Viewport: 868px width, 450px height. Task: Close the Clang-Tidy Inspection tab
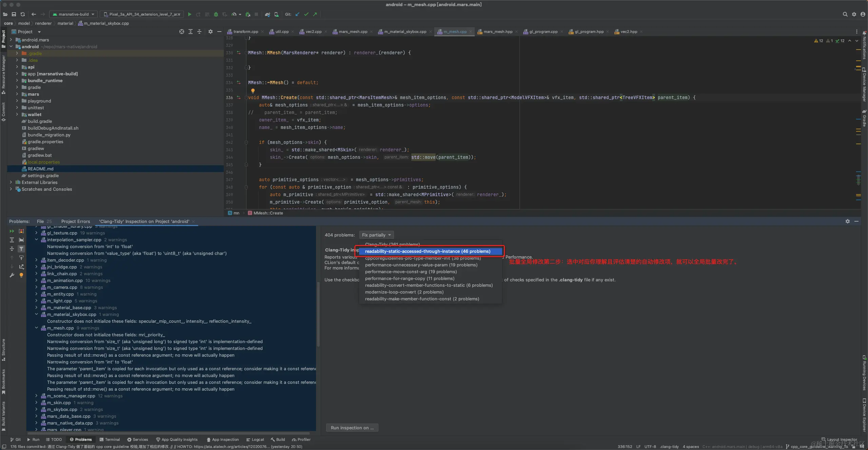pos(193,221)
